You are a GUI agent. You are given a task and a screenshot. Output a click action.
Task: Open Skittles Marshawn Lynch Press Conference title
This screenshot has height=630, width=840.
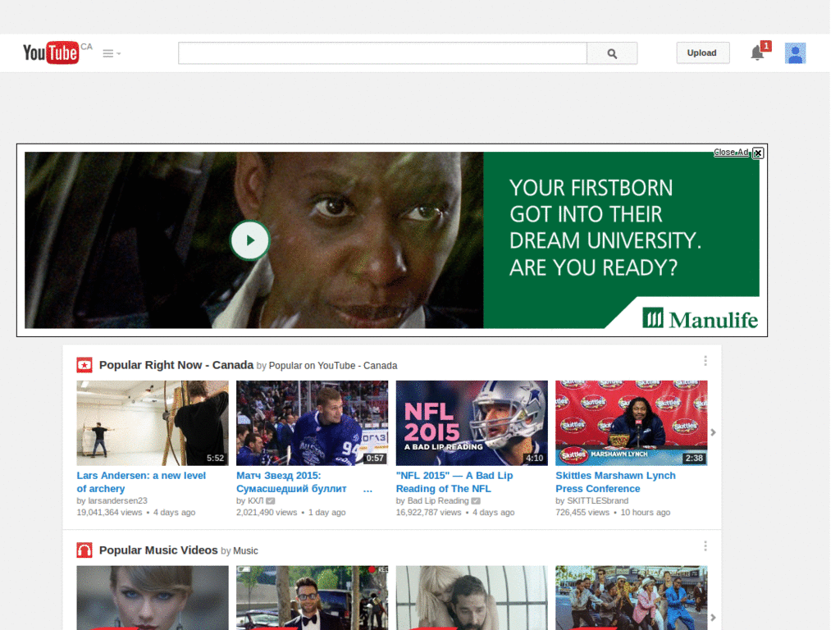[x=615, y=482]
